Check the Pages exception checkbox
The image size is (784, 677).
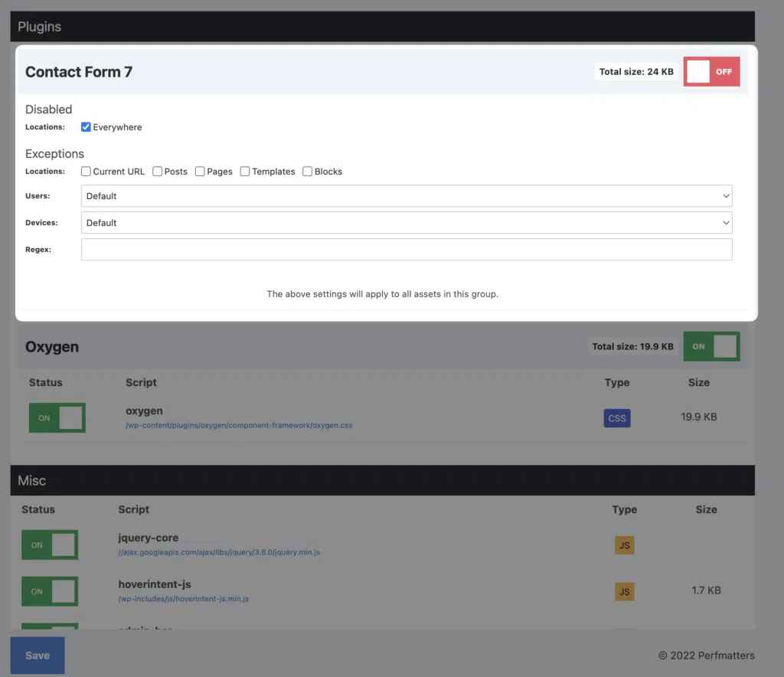click(200, 172)
